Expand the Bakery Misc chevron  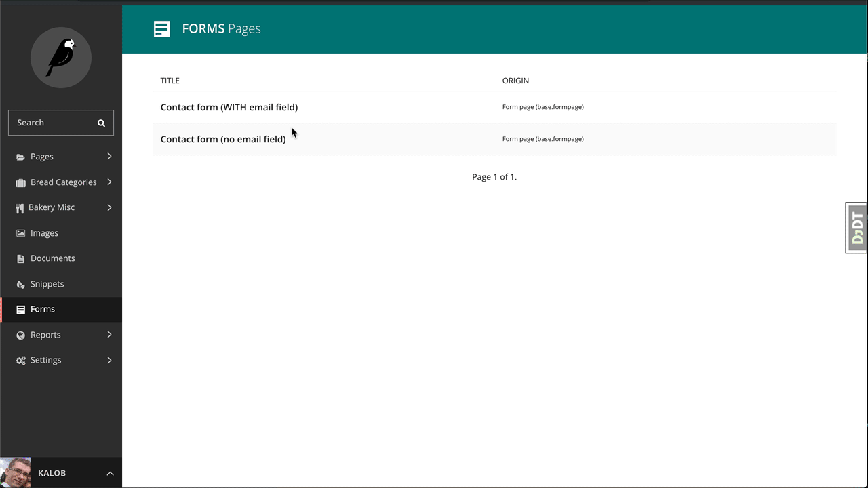109,207
